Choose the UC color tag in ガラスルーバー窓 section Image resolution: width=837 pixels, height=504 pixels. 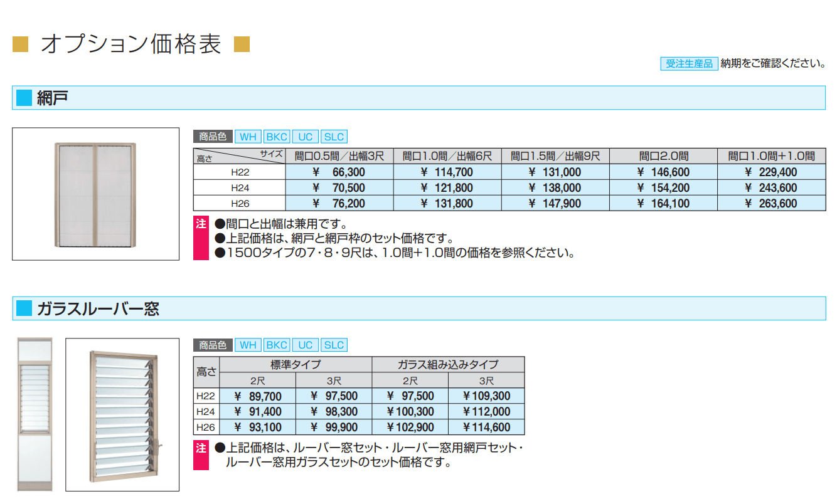click(x=305, y=345)
